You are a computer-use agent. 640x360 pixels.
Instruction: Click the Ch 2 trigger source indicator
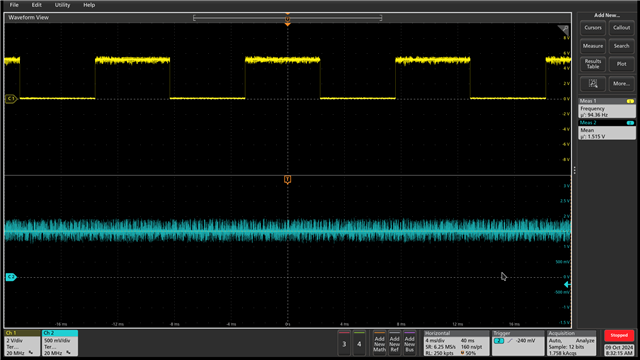(x=499, y=341)
